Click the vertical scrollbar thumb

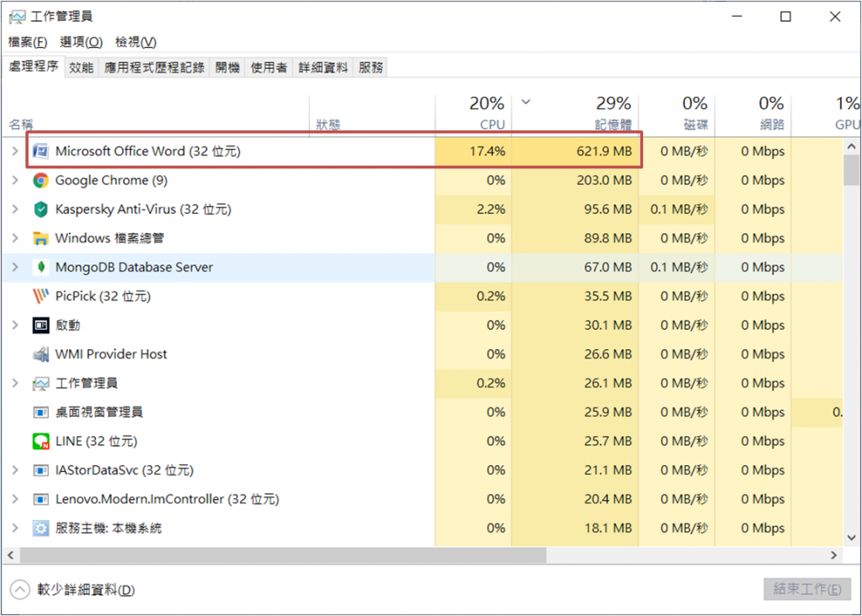pyautogui.click(x=852, y=170)
